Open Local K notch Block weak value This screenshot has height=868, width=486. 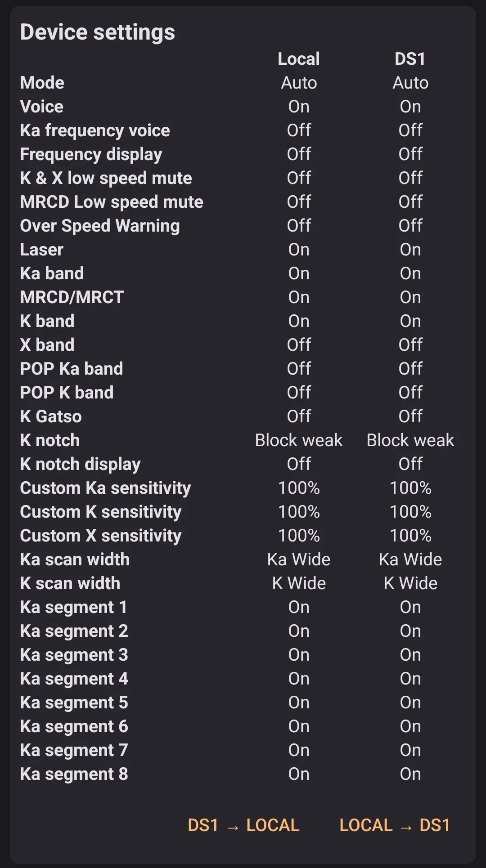pos(299,440)
